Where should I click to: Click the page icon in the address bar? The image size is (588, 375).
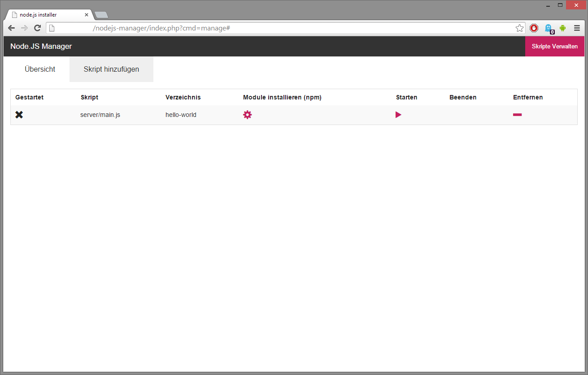coord(52,28)
